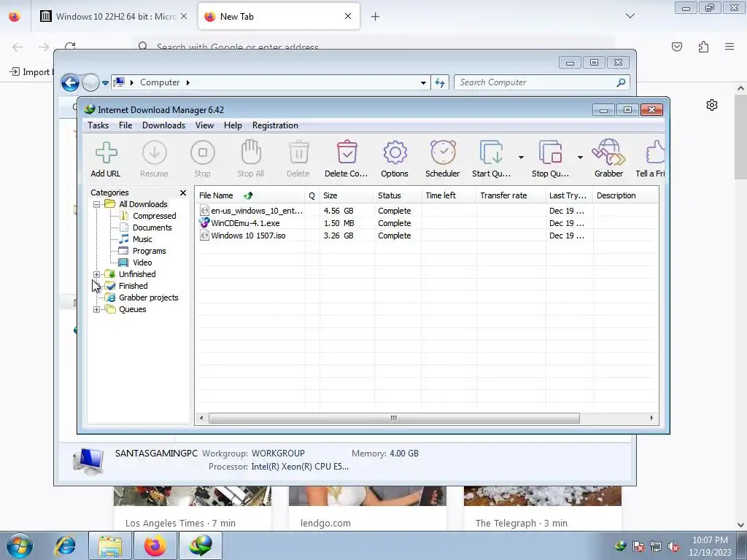
Task: Open the Help menu
Action: (x=233, y=125)
